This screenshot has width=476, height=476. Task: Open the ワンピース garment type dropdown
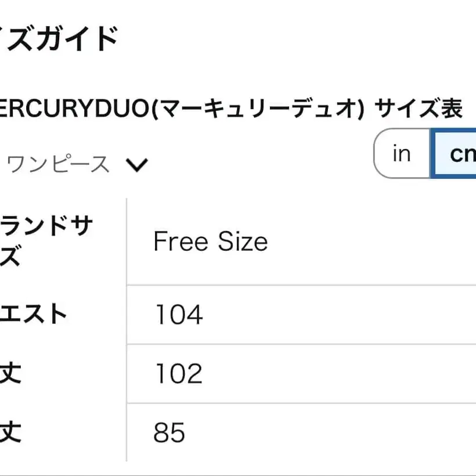click(58, 165)
